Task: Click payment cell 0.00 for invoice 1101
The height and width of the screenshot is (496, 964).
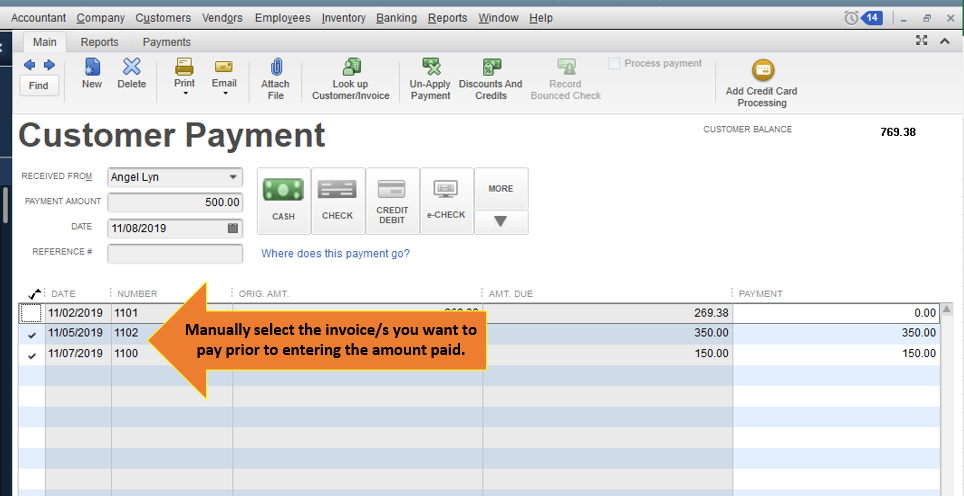Action: (x=836, y=313)
